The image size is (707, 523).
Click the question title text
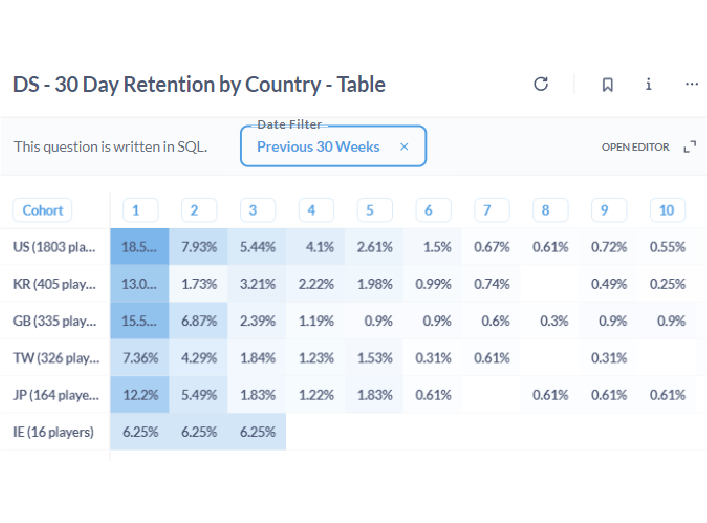coord(199,84)
